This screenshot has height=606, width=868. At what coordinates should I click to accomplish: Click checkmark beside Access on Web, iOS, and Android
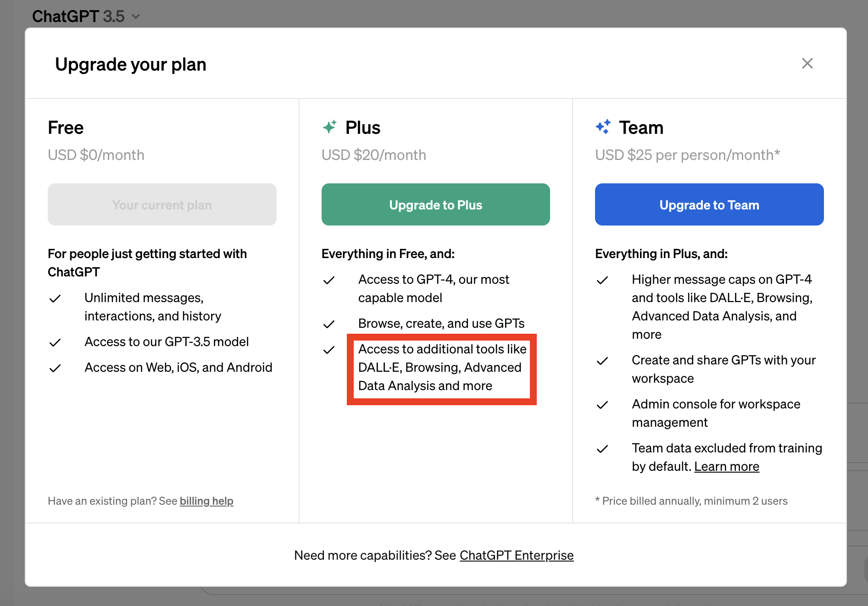click(55, 369)
